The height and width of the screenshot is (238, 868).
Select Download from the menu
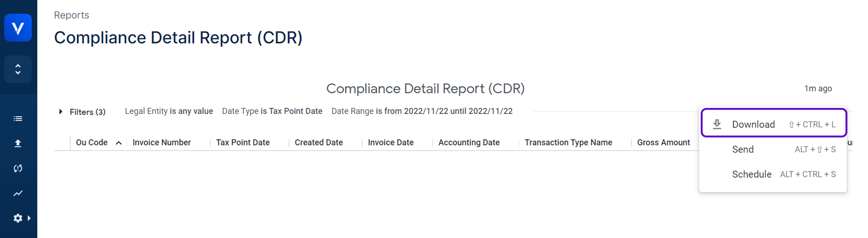[753, 124]
